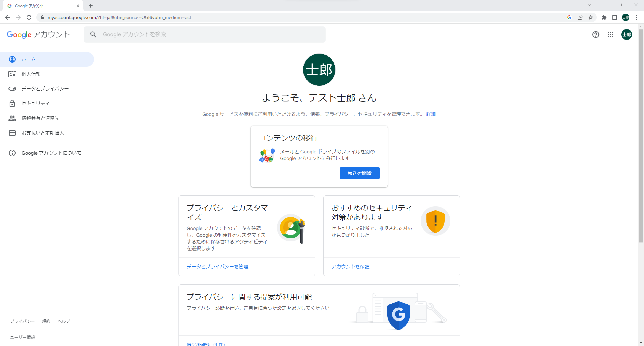Click the Google アカウントを検索 search field
This screenshot has width=644, height=346.
pyautogui.click(x=205, y=35)
